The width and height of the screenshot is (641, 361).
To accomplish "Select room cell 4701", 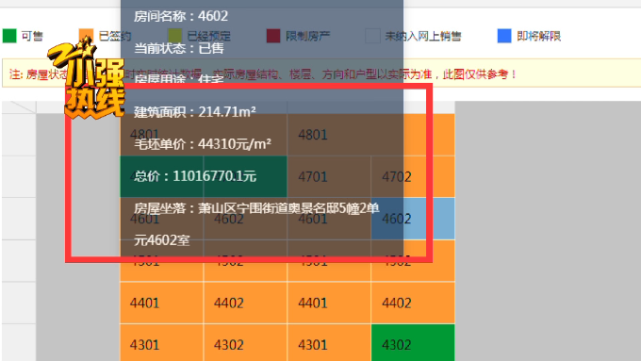I will tap(329, 177).
